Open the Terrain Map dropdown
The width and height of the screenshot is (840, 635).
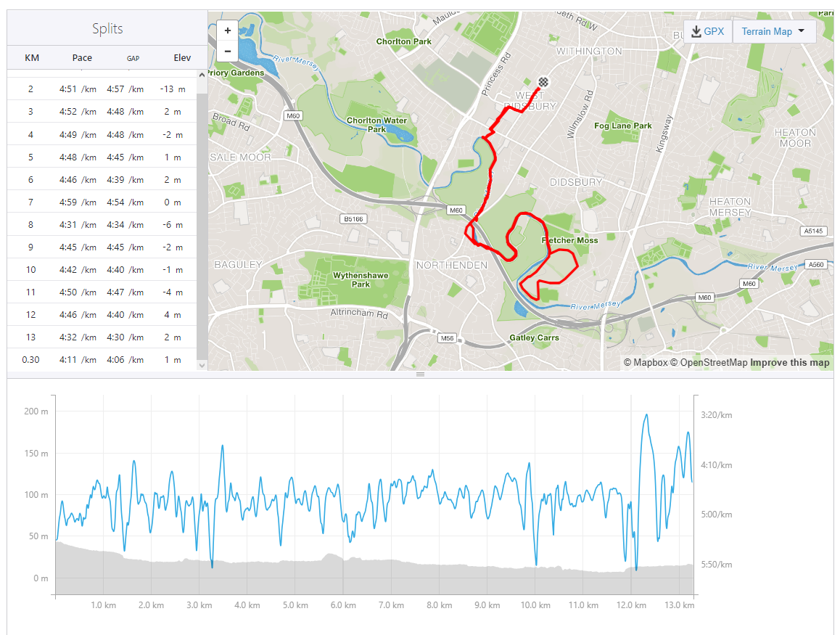coord(774,32)
